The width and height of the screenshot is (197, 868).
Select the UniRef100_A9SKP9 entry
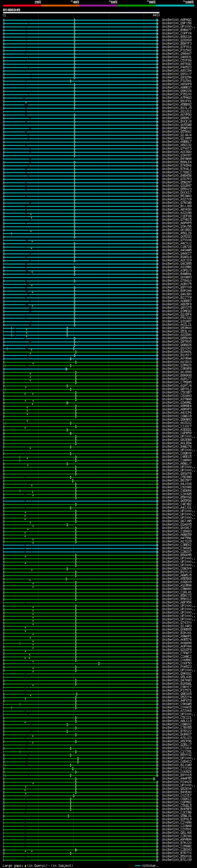[177, 84]
